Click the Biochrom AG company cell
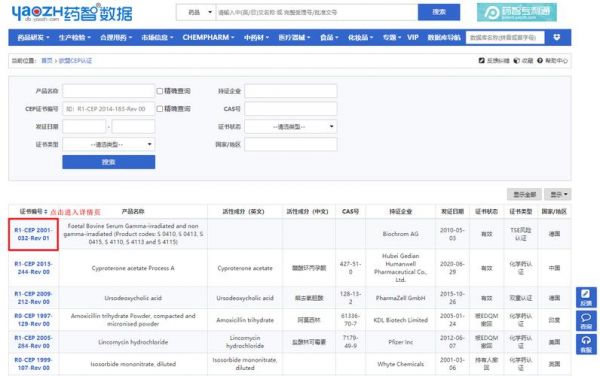The width and height of the screenshot is (600, 376). [x=401, y=234]
